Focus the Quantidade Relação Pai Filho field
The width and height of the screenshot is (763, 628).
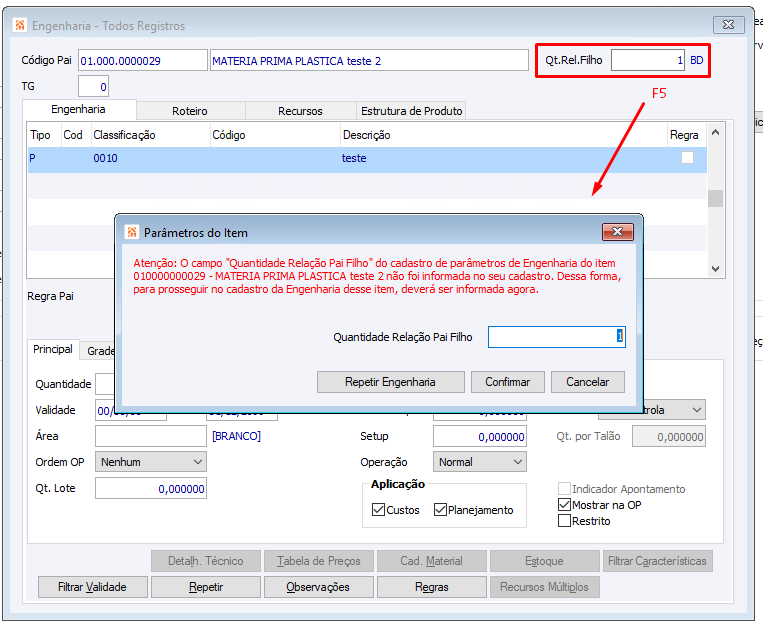(x=557, y=337)
